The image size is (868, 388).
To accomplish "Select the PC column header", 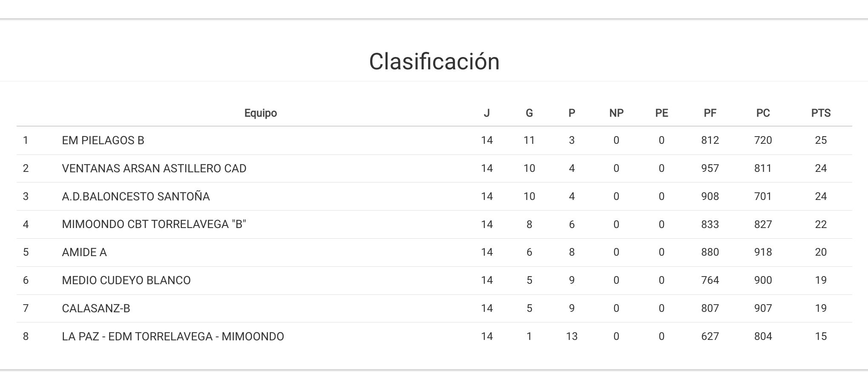I will (762, 113).
